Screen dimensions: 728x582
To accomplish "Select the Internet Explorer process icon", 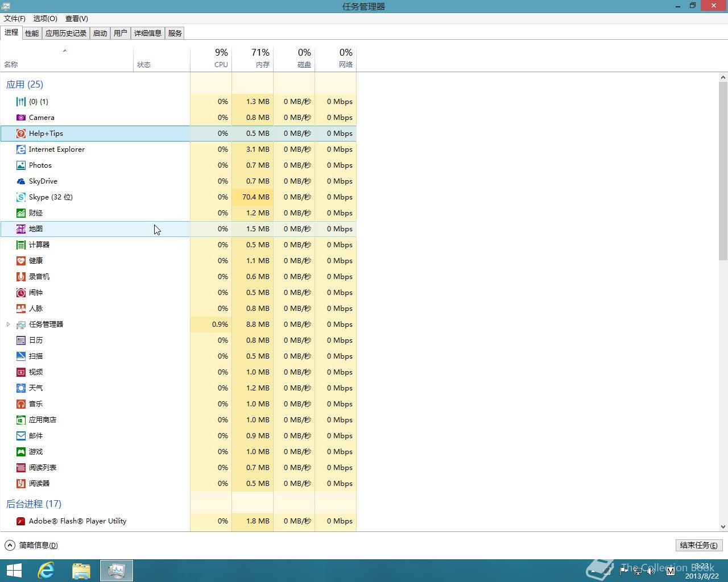I will pos(21,149).
